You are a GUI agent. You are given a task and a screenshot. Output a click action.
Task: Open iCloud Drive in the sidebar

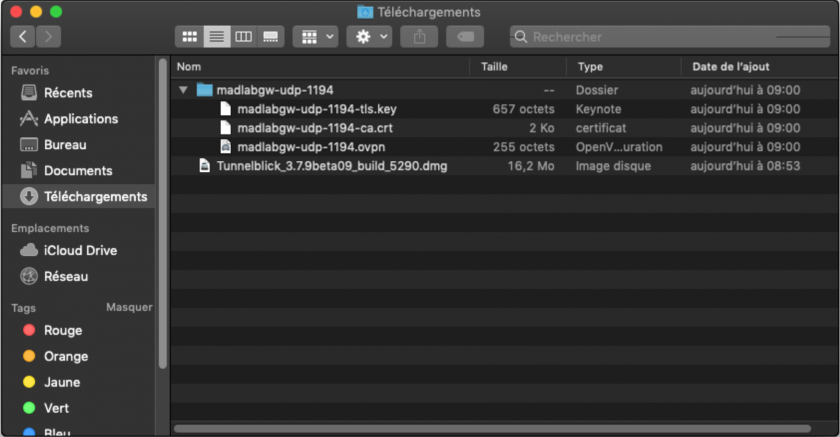pos(79,251)
